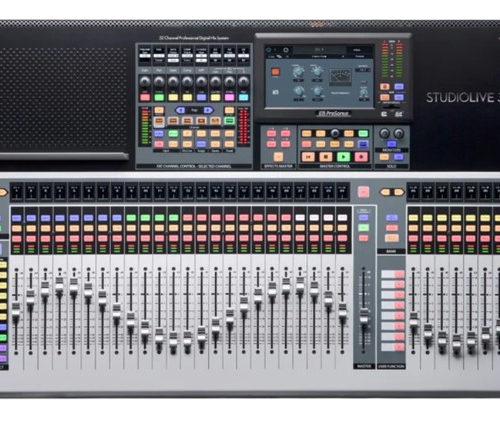Select the large green button in the Fat Channel Channel row
The image size is (500, 421).
coord(229,121)
